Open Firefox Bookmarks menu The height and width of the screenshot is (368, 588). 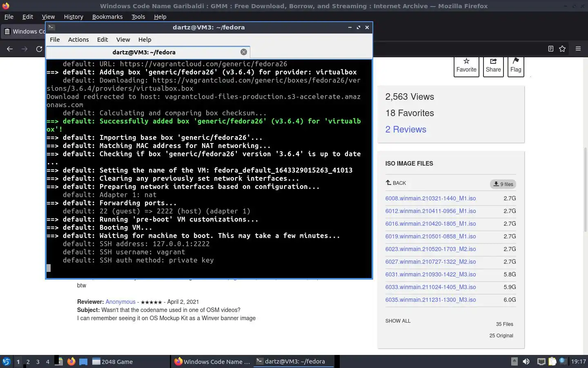(107, 17)
